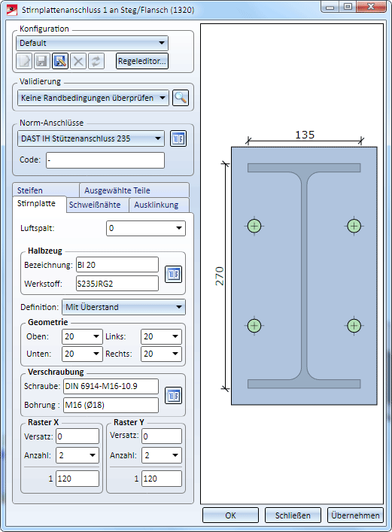Switch to the Steifen tab
392x532 pixels.
46,190
